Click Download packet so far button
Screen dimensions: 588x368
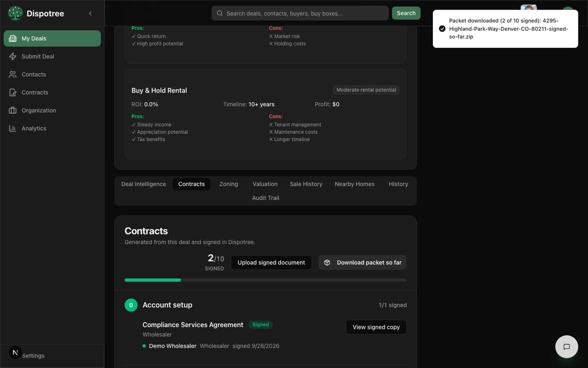[362, 262]
